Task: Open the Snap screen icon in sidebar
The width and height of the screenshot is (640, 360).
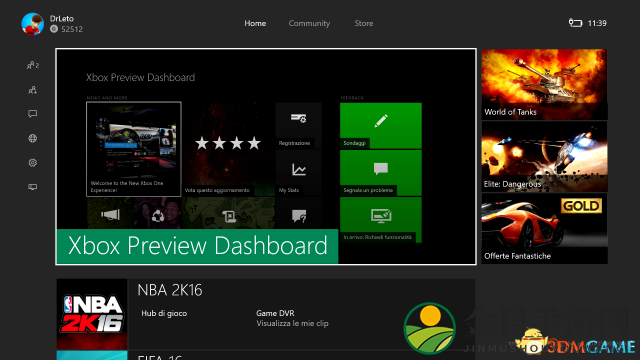Action: click(x=33, y=187)
